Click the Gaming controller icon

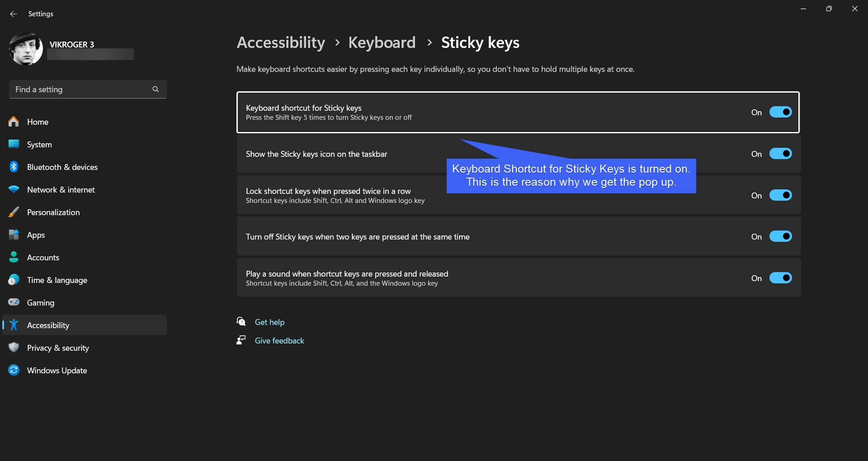(x=14, y=302)
